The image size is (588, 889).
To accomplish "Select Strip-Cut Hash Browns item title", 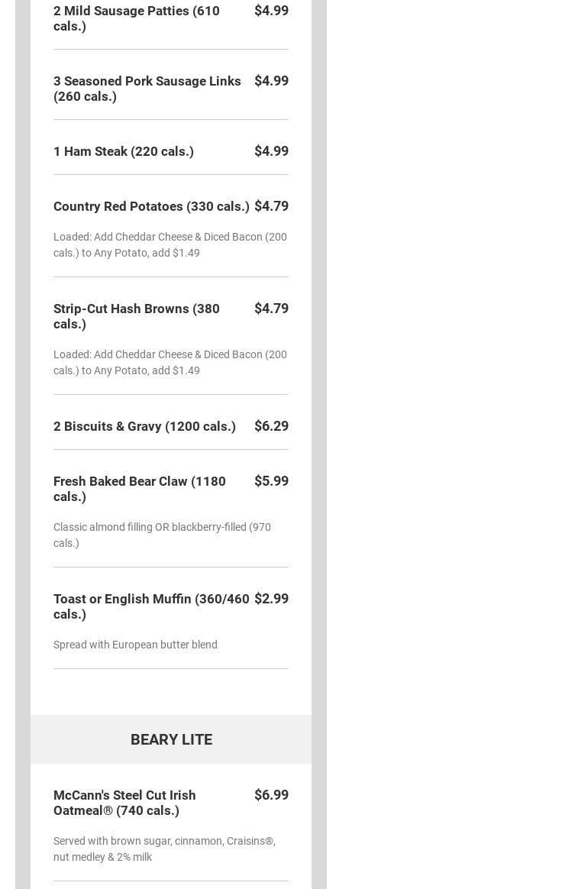I will tap(137, 316).
